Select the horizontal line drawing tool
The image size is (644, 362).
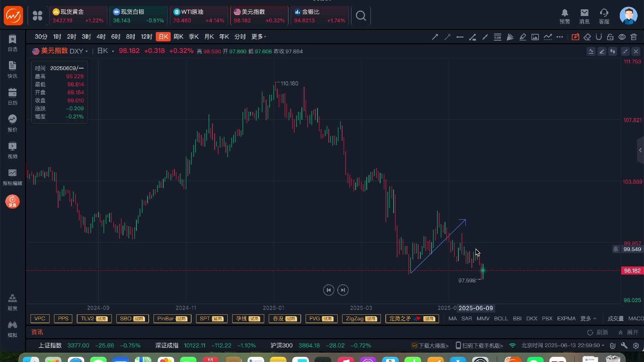(x=460, y=37)
